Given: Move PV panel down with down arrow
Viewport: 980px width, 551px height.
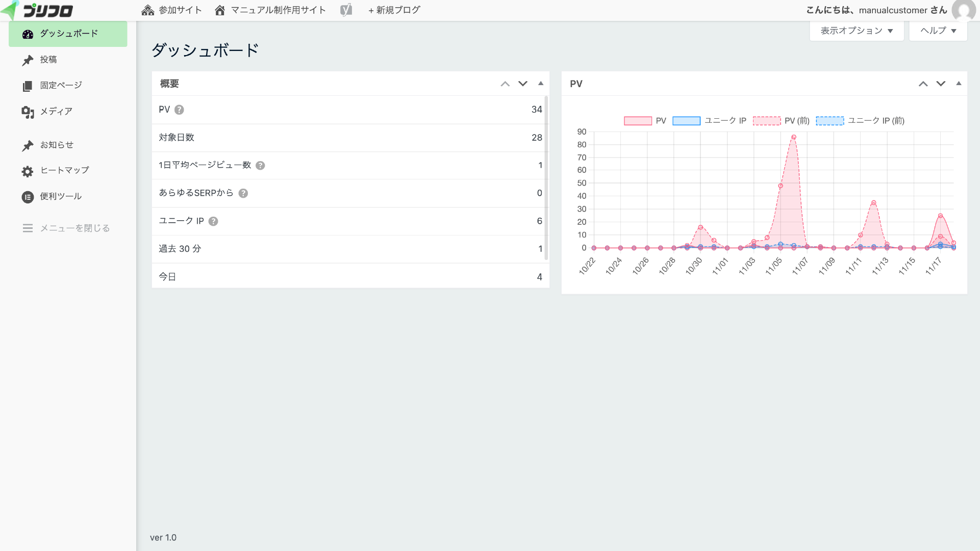Looking at the screenshot, I should (x=941, y=84).
